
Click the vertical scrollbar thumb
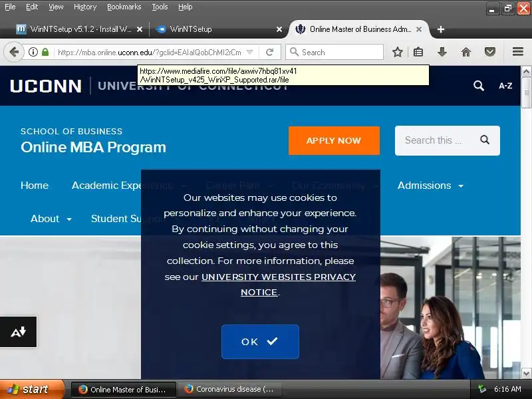(x=526, y=92)
